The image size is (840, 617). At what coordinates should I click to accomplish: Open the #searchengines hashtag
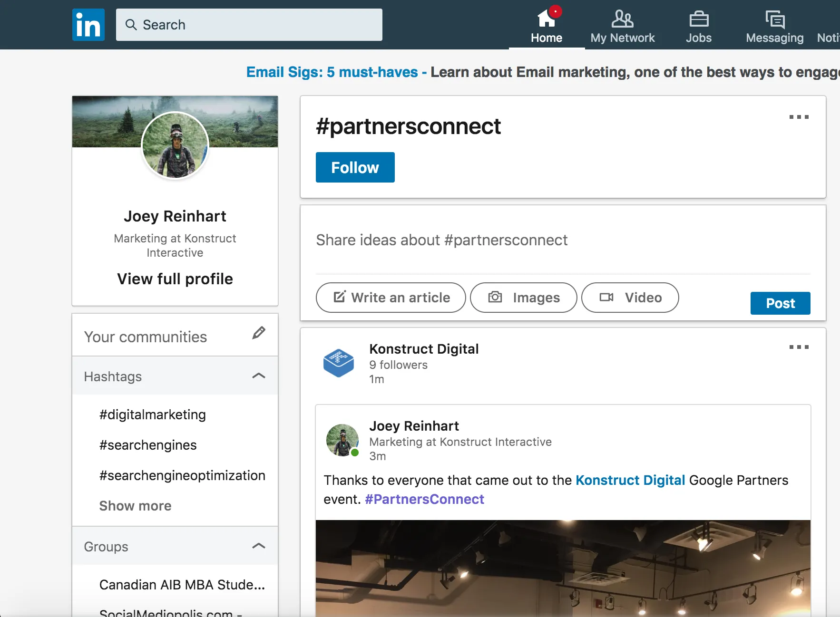coord(148,445)
